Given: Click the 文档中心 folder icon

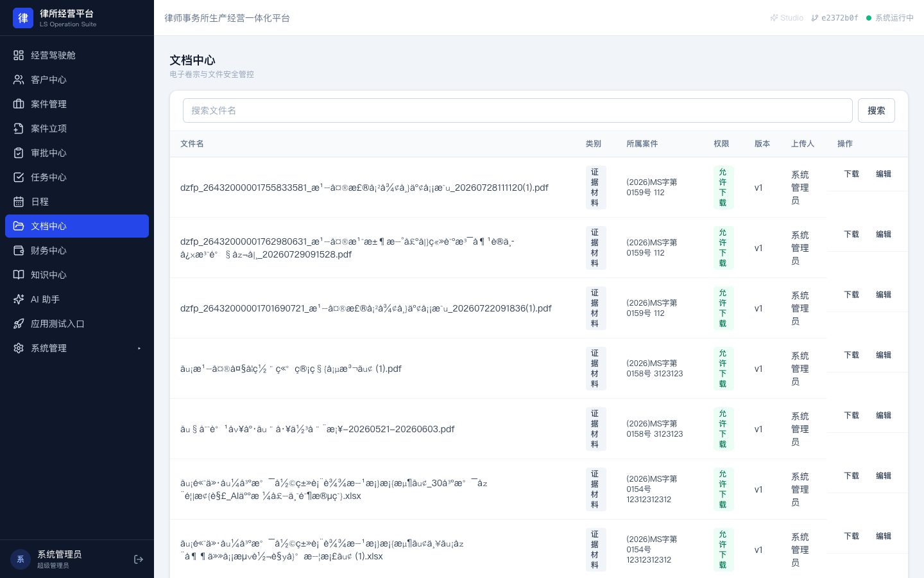Looking at the screenshot, I should (x=19, y=226).
